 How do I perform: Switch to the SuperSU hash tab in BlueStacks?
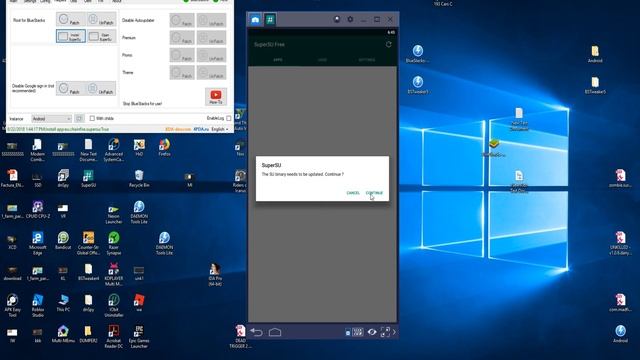point(270,19)
